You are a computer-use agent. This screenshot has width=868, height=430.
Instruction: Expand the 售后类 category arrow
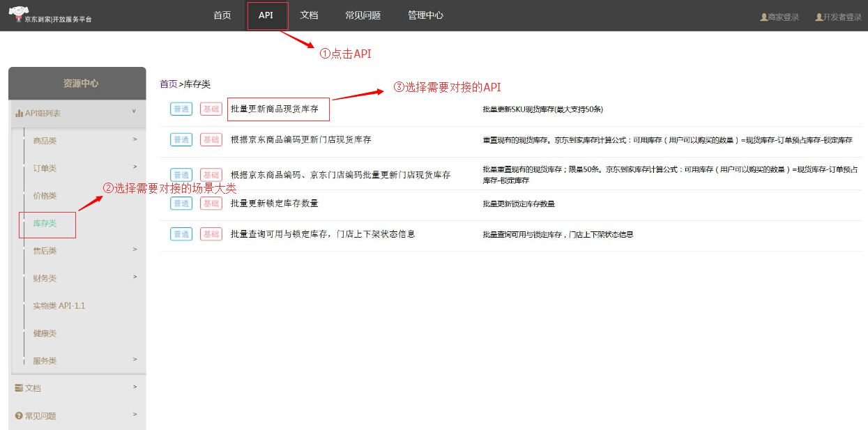click(x=135, y=249)
